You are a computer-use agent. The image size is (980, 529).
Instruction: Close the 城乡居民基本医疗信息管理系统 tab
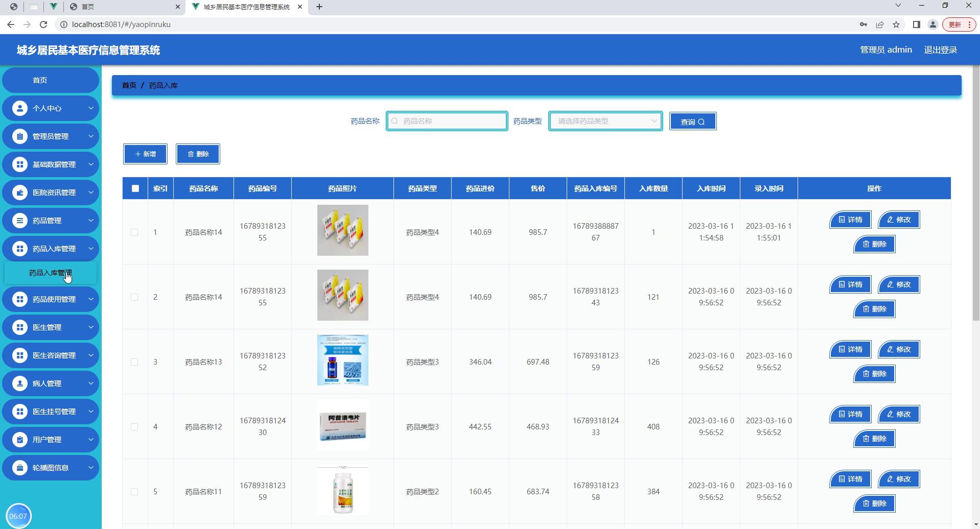(300, 7)
